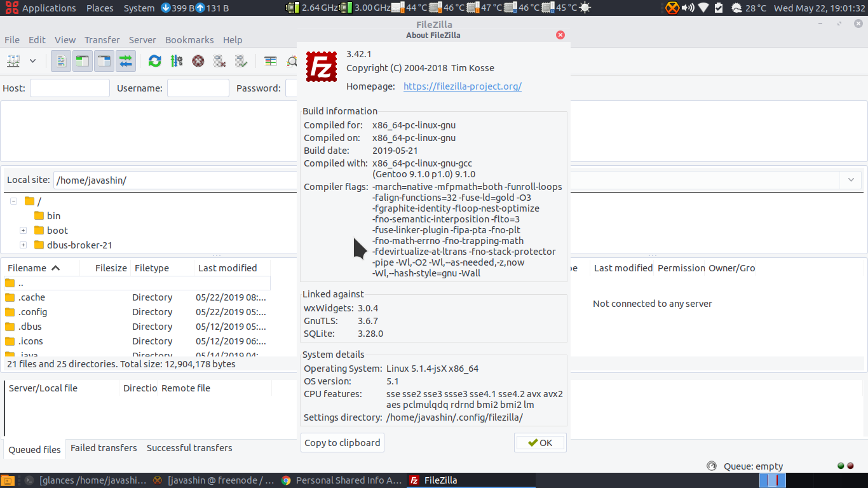This screenshot has height=488, width=868.
Task: Click the Reconnect to last server icon
Action: (x=241, y=61)
